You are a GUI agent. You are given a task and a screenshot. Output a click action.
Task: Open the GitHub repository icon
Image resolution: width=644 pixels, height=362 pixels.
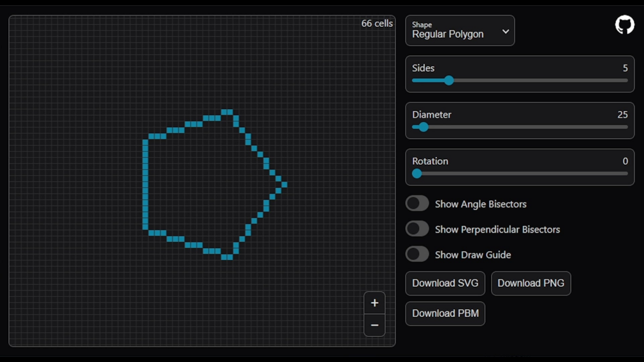tap(624, 25)
